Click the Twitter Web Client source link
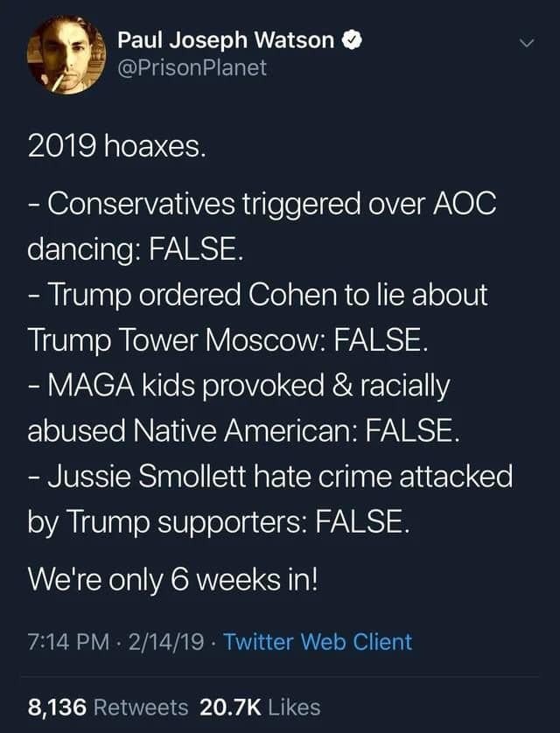The image size is (560, 733). pos(318,642)
